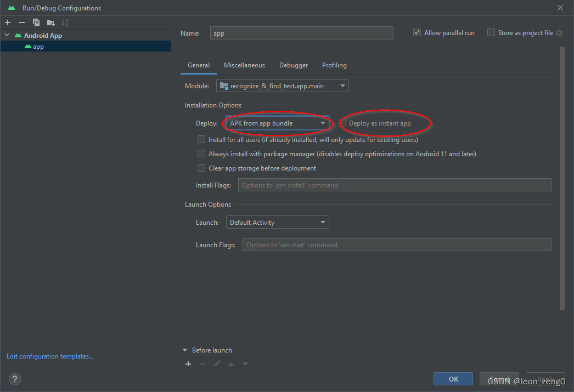The height and width of the screenshot is (392, 574).
Task: Close the Run/Debug Configurations dialog
Action: tap(560, 8)
